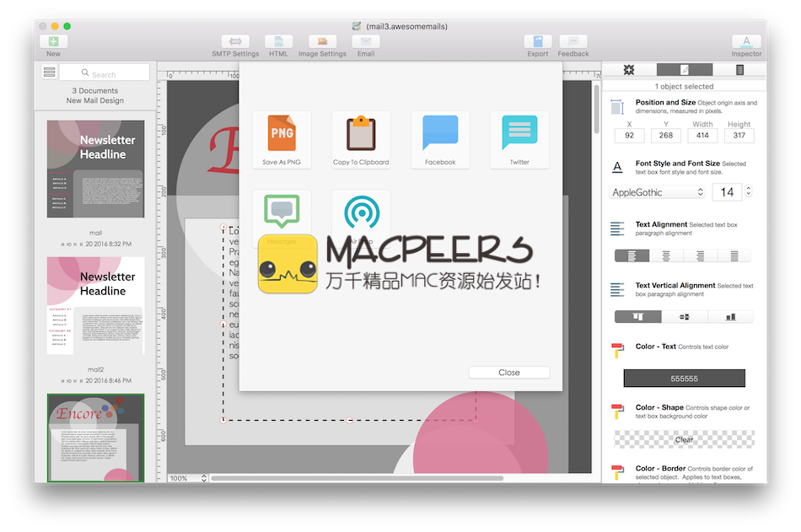Click the Export toolbar icon

coord(538,41)
